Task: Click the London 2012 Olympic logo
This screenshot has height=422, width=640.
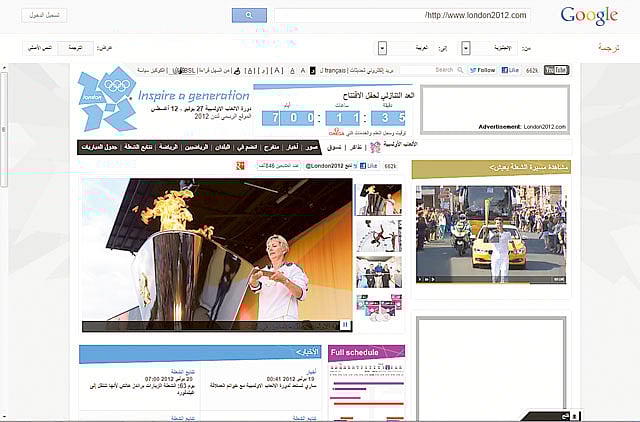Action: pos(107,99)
